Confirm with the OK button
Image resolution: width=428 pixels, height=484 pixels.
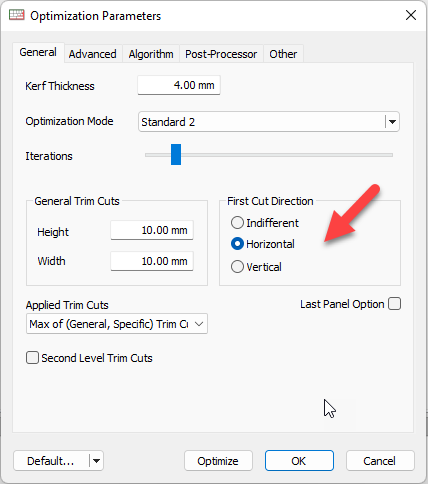coord(299,461)
